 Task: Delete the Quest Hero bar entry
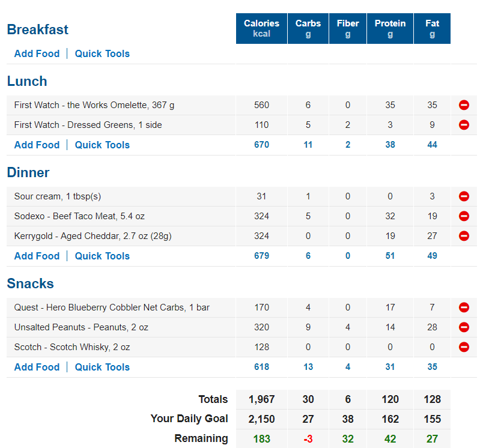[x=464, y=307]
